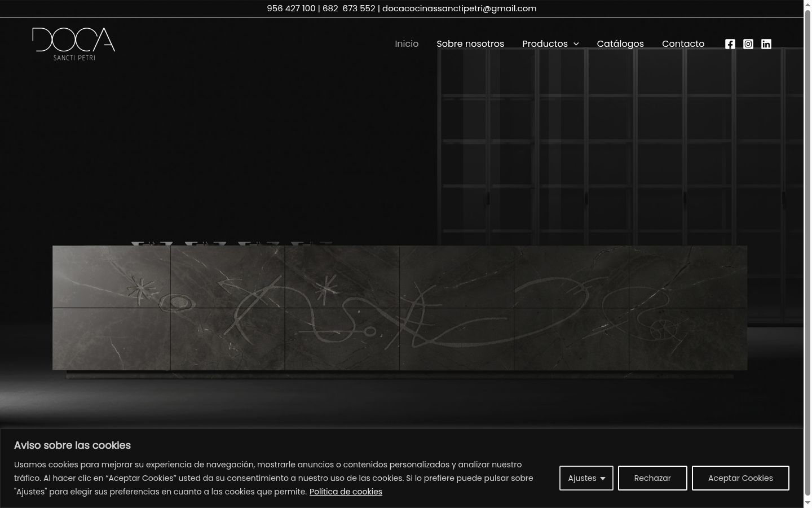This screenshot has height=508, width=812.
Task: Open the Productos menu item
Action: tap(545, 44)
